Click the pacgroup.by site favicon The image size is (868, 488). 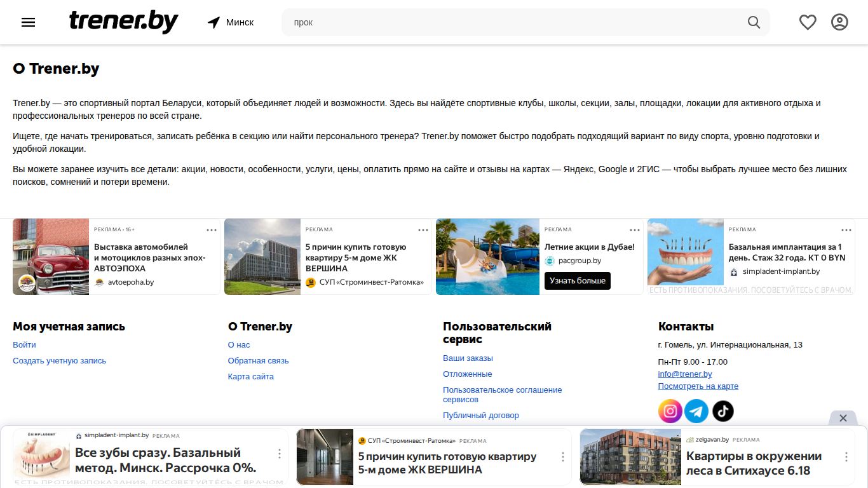[550, 261]
